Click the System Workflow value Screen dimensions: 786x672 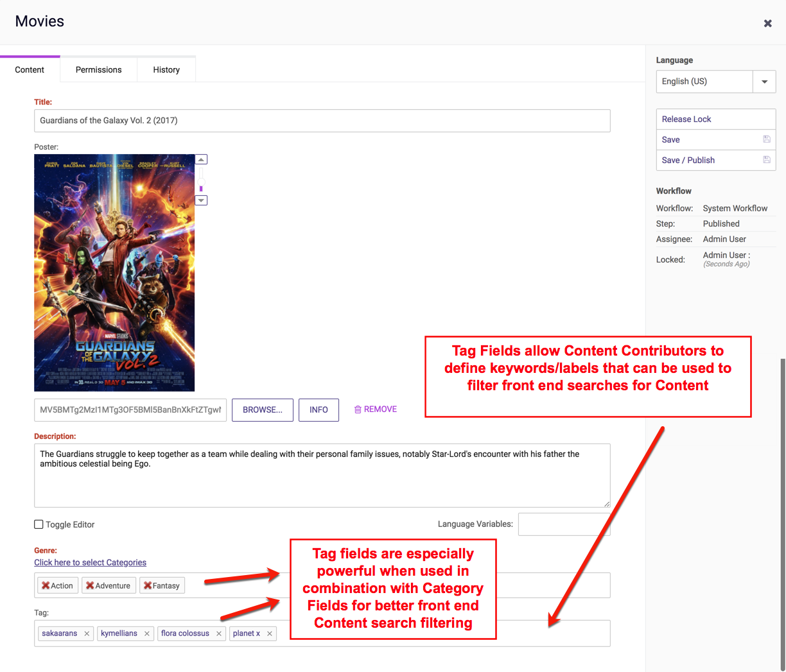tap(735, 209)
